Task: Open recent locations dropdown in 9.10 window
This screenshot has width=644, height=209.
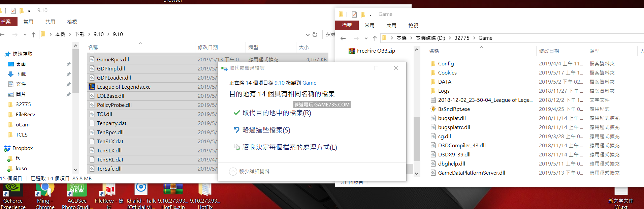Action: click(25, 34)
